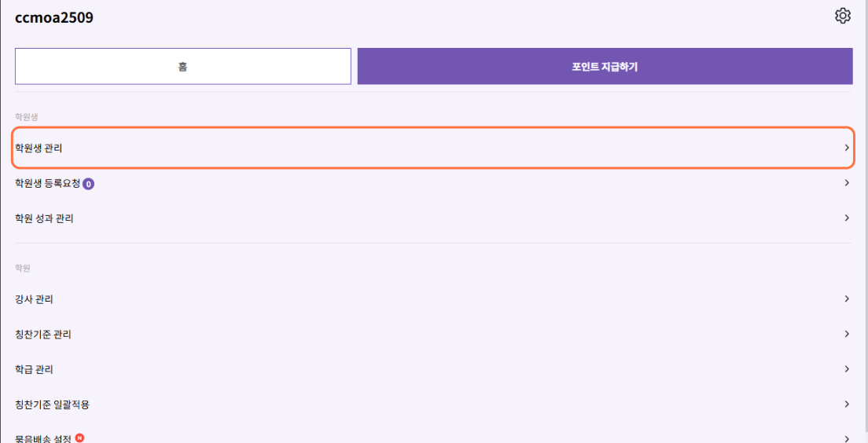The height and width of the screenshot is (443, 868).
Task: Select the 학원생 등록요청 menu entry
Action: click(433, 183)
